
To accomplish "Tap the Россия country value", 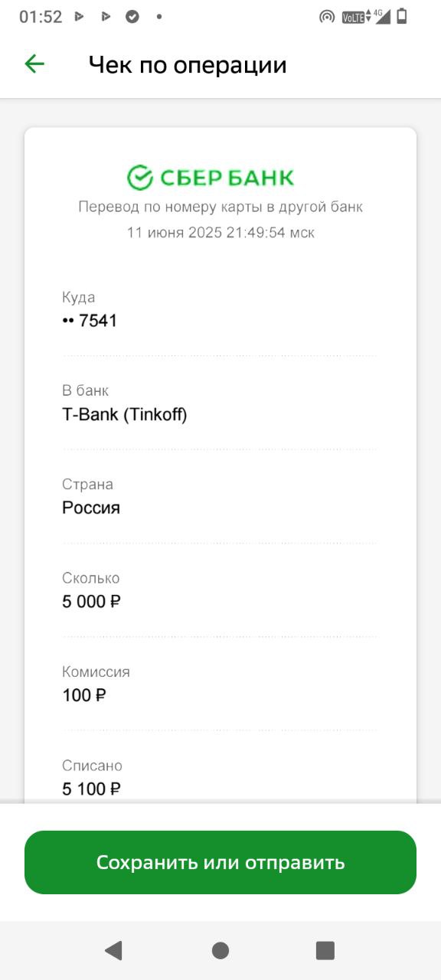I will [x=91, y=508].
